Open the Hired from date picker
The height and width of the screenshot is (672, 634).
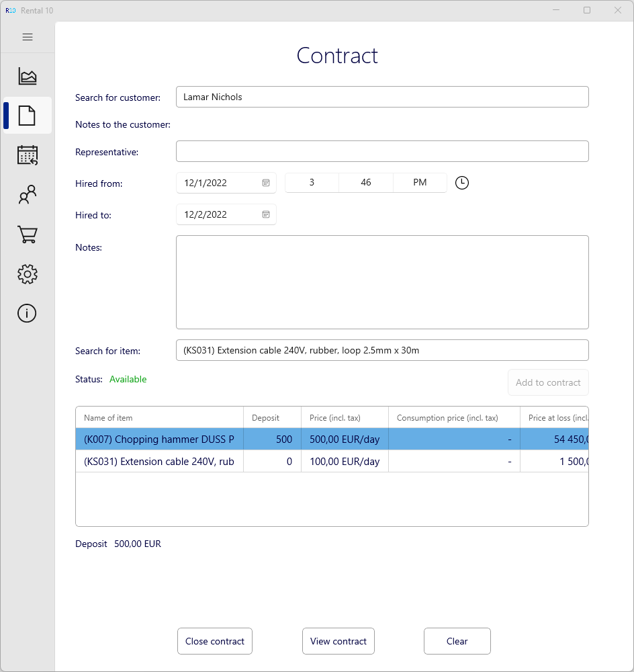coord(266,183)
